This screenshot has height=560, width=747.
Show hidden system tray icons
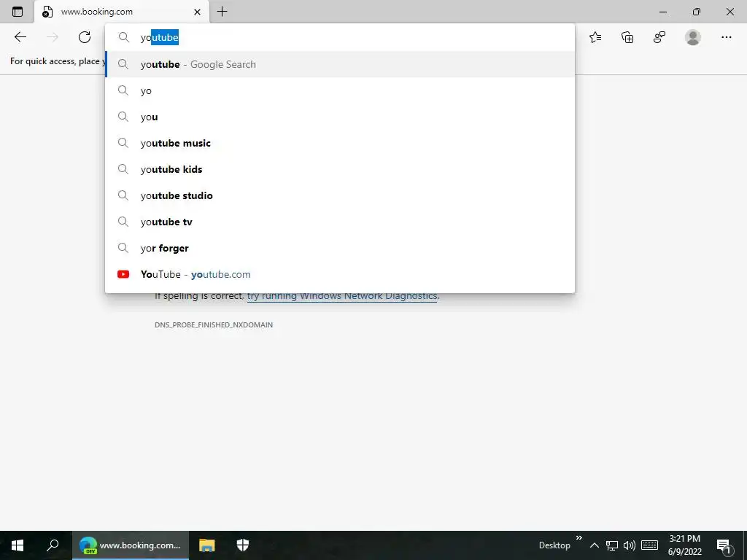594,545
